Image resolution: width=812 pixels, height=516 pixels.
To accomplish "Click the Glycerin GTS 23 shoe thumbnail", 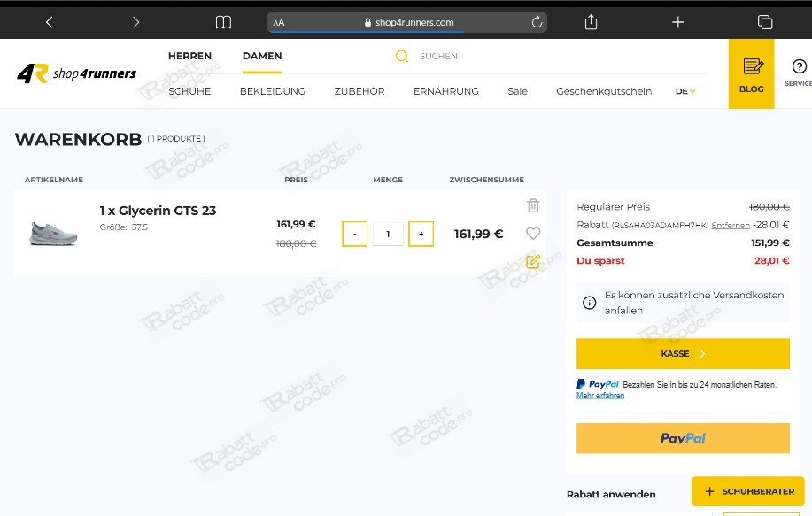I will coord(53,234).
